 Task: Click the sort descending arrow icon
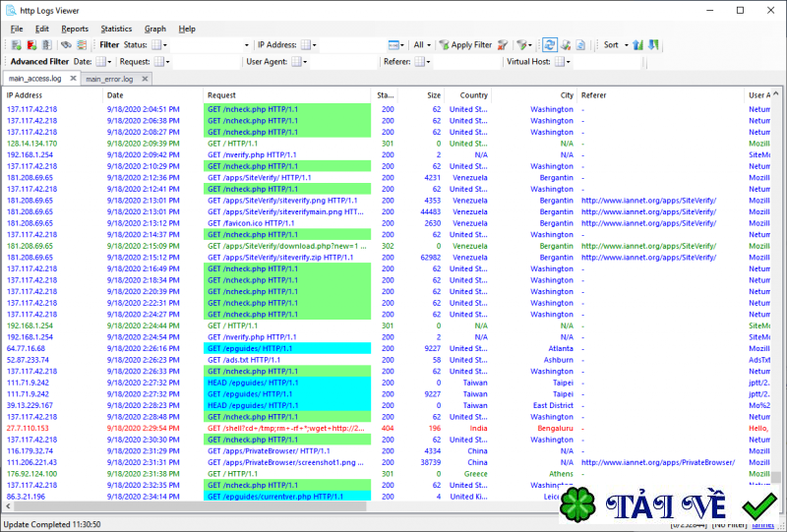click(x=653, y=45)
